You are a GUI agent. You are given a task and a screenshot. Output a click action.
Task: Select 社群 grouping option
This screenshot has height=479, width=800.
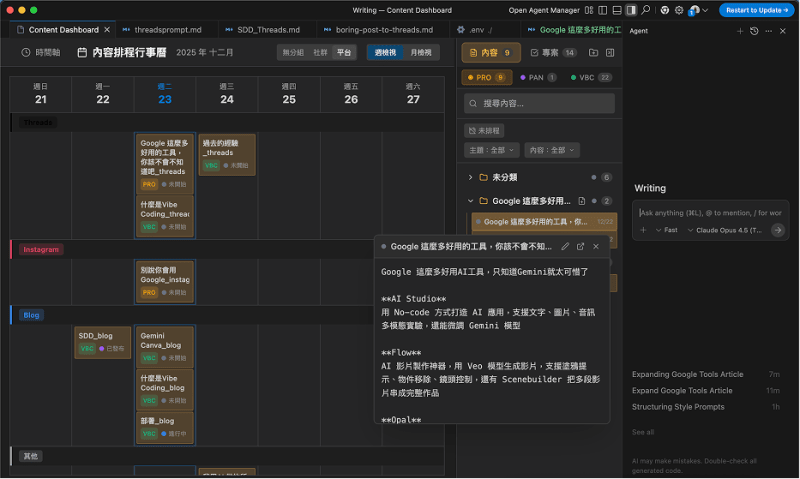click(320, 53)
